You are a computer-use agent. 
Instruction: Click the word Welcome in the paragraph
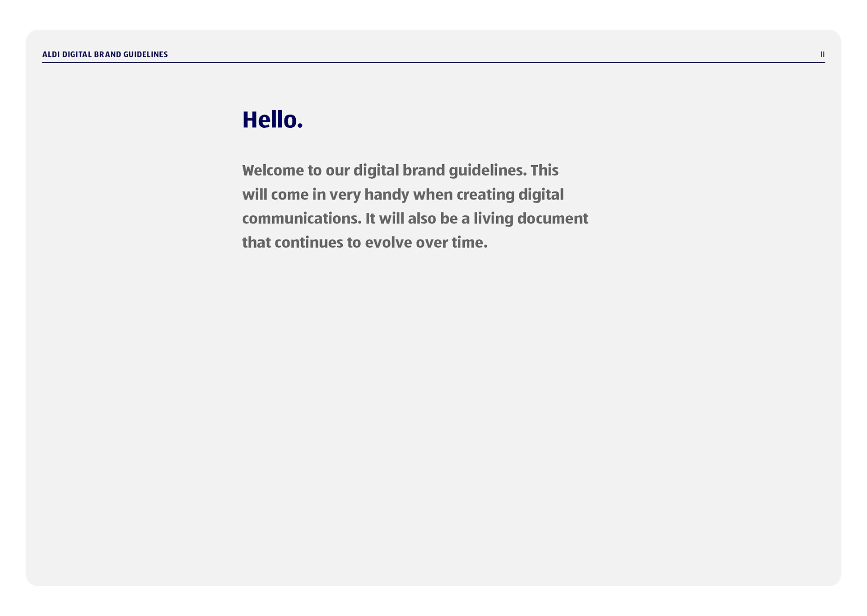[273, 170]
